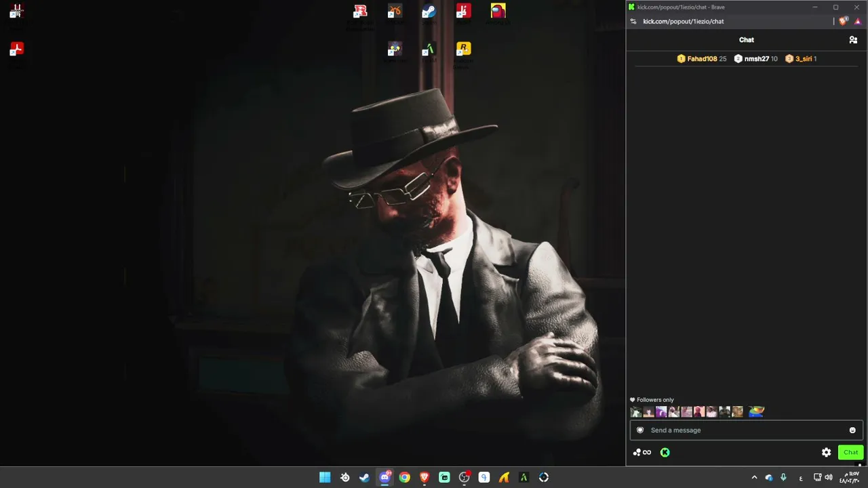Click the Chat header title

(747, 40)
